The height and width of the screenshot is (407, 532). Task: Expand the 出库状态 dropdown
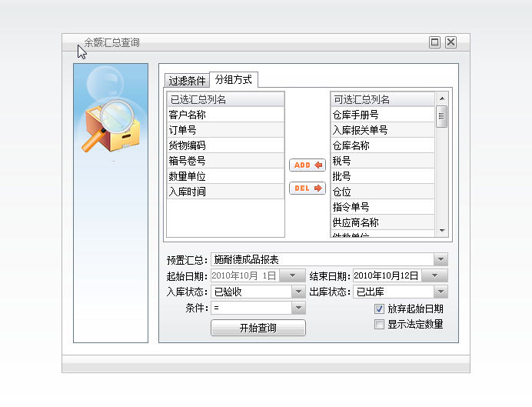coord(441,292)
